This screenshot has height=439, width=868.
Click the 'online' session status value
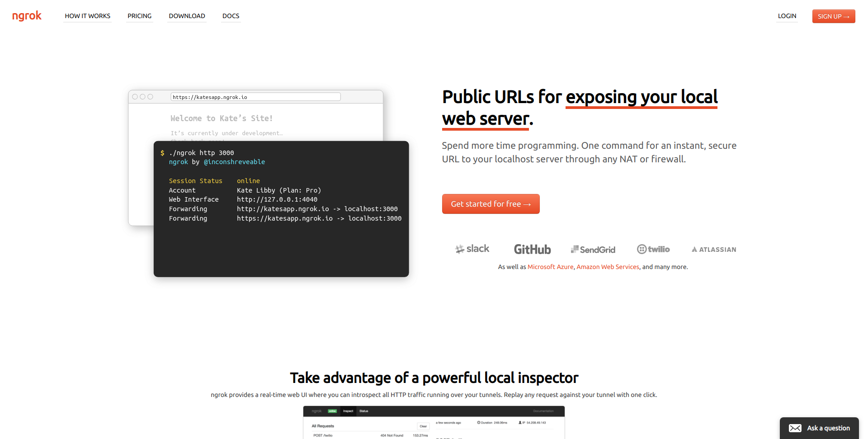coord(248,181)
